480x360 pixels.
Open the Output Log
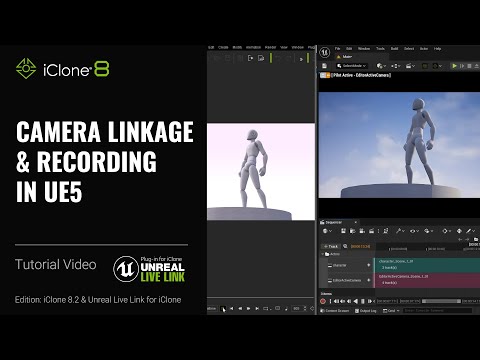click(x=366, y=311)
